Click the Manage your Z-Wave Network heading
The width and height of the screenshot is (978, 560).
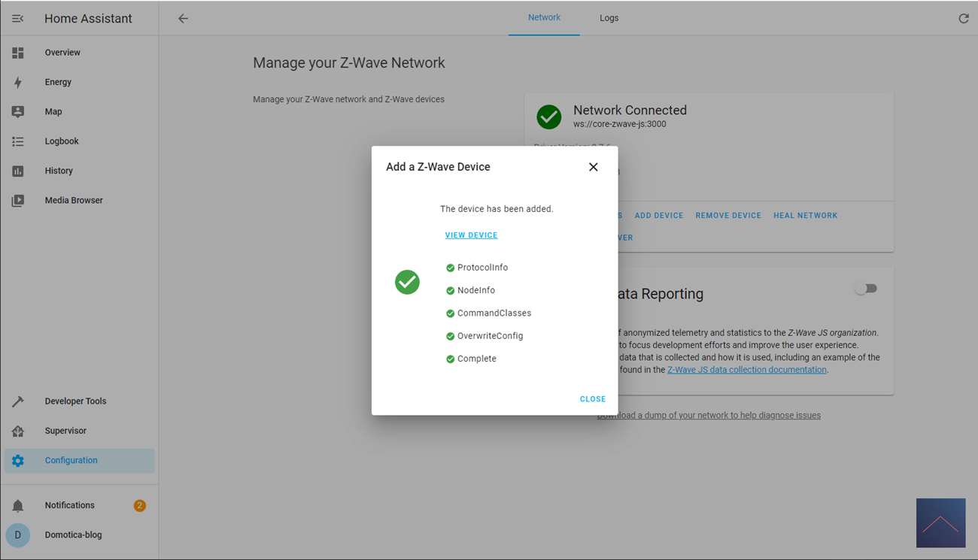click(349, 63)
